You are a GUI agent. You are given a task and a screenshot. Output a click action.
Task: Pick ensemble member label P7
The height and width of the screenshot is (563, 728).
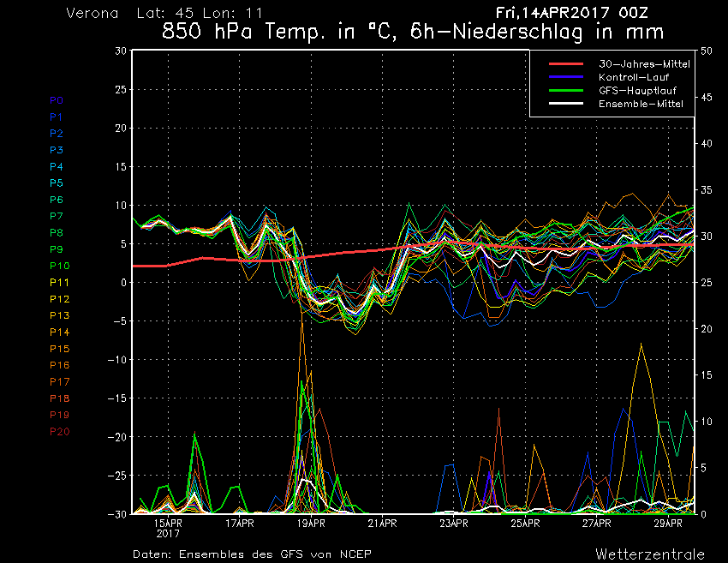pos(57,216)
